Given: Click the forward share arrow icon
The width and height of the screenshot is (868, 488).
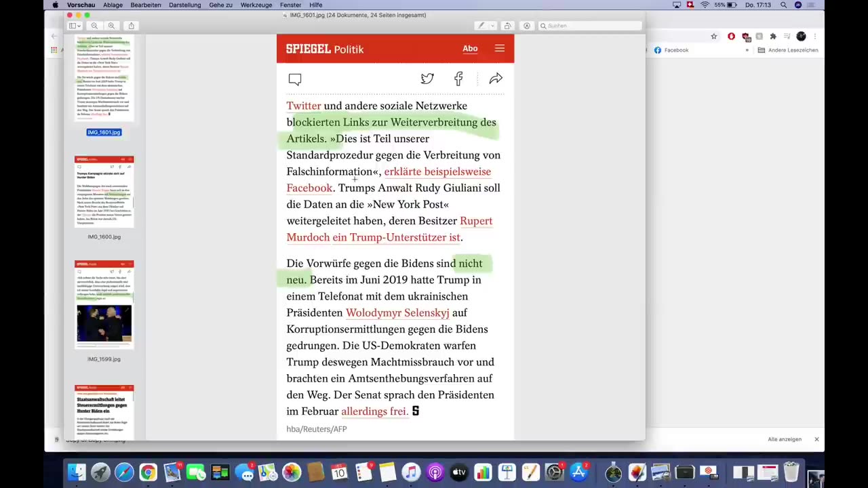Looking at the screenshot, I should (x=496, y=79).
